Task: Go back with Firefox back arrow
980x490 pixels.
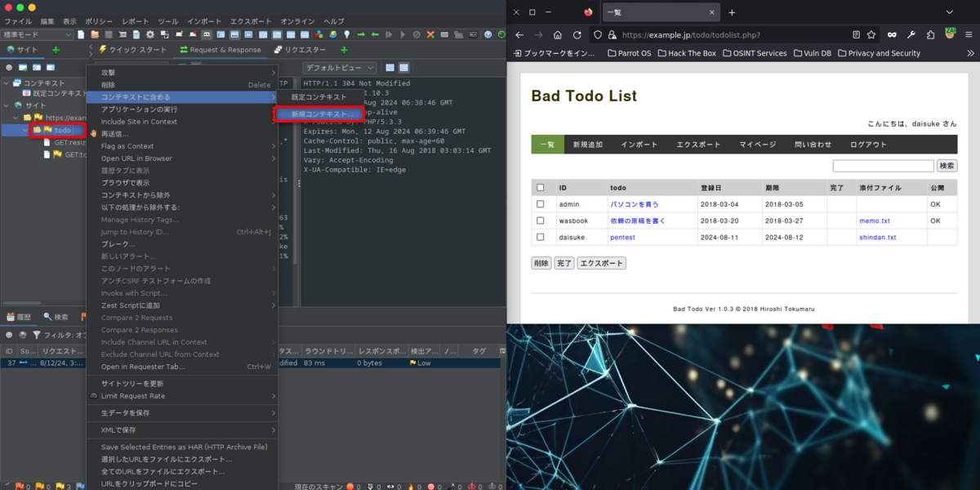Action: click(x=519, y=35)
